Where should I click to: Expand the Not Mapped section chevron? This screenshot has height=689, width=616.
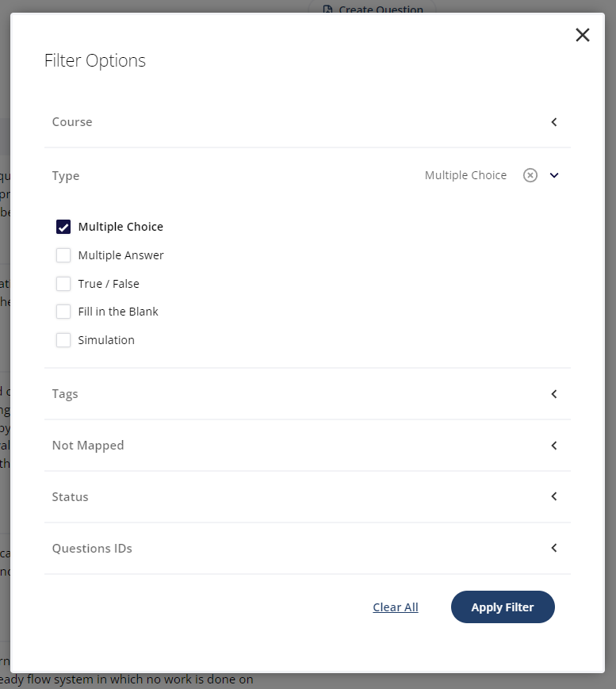554,446
